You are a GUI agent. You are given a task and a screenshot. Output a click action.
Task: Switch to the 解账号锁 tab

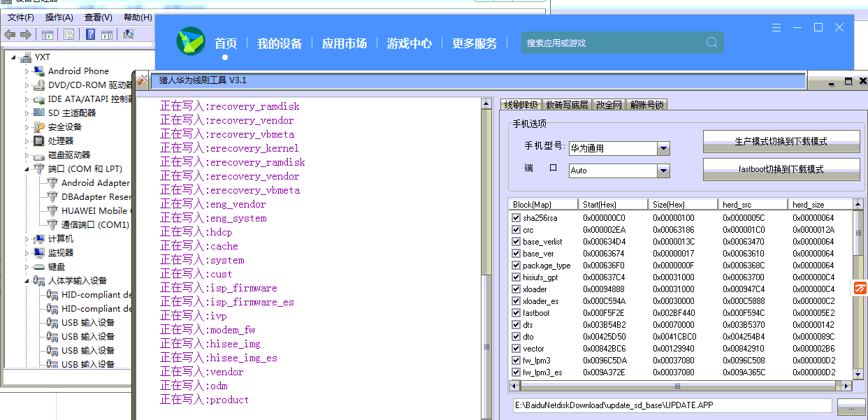click(x=646, y=105)
